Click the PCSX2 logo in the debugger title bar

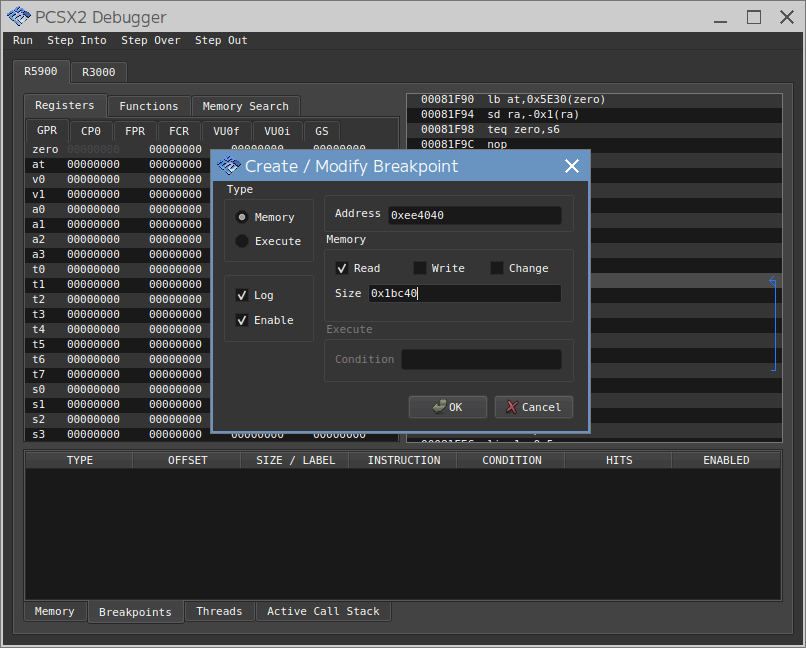(x=19, y=16)
